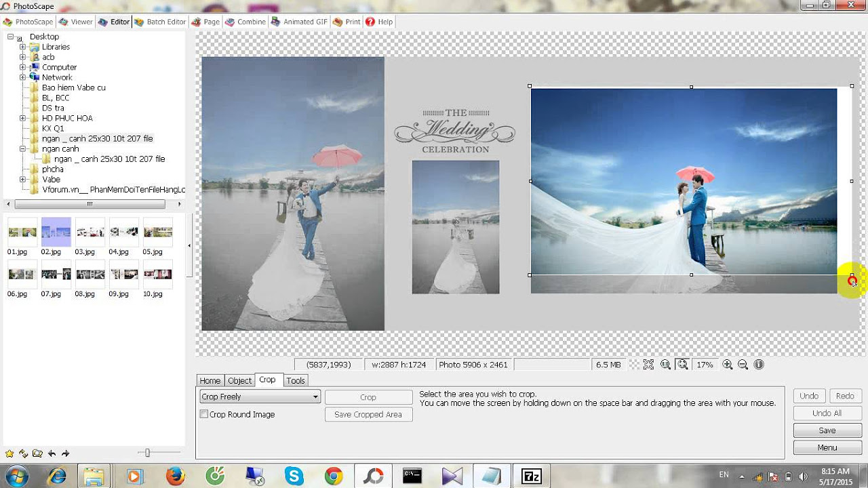Viewport: 868px width, 488px height.
Task: Open Firefox from the taskbar
Action: (x=175, y=476)
